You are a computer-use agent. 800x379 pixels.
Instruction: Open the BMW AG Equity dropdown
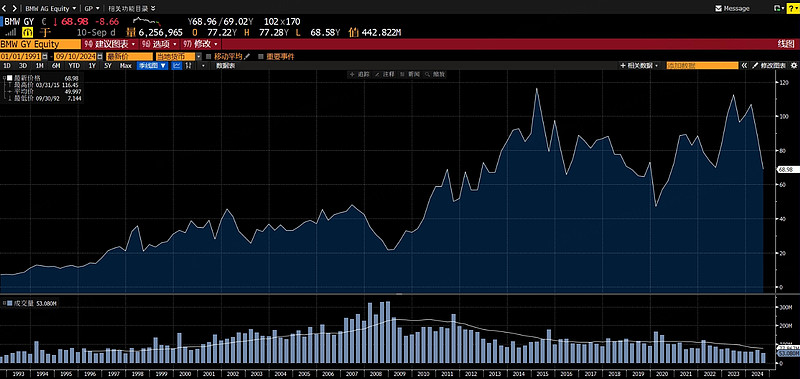click(51, 8)
